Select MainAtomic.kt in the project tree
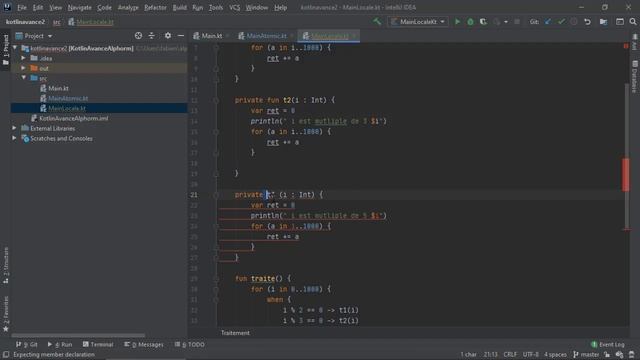Image resolution: width=640 pixels, height=360 pixels. tap(68, 98)
